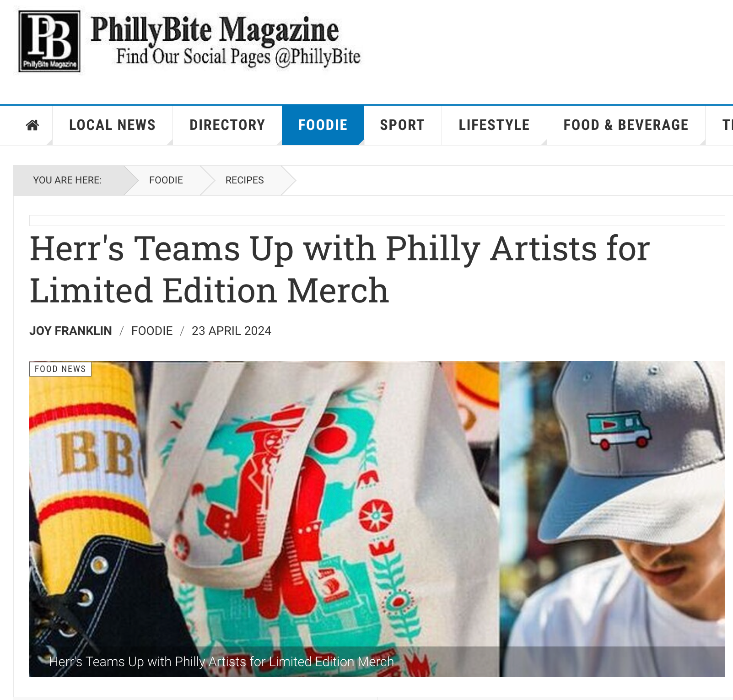
Task: Click the Herr's Teams Up article headline
Action: [340, 269]
